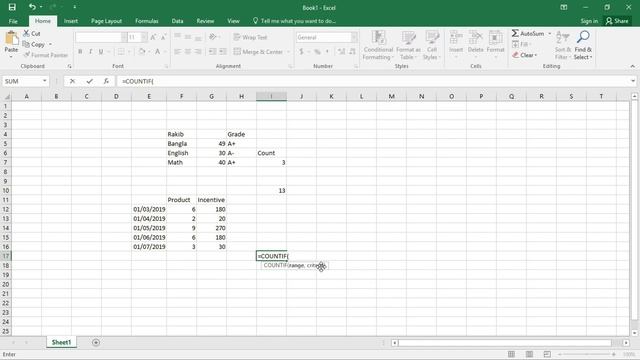
Task: Toggle Bold formatting
Action: [80, 52]
